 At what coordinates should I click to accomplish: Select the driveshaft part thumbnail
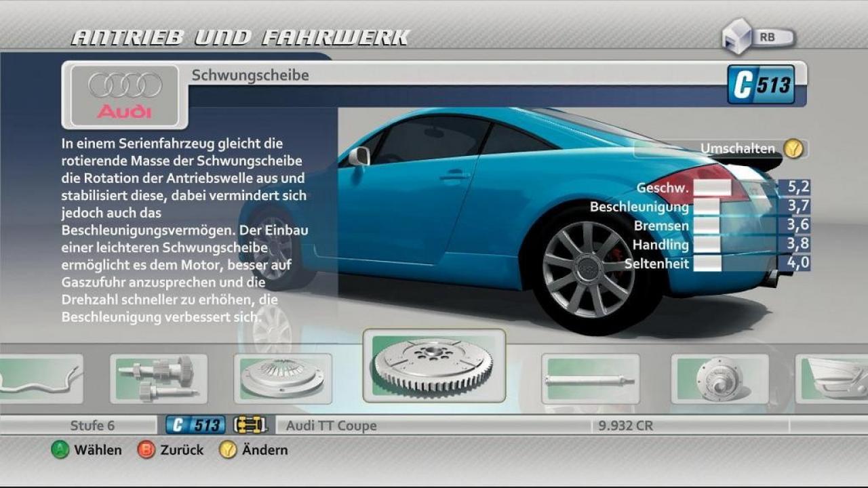590,379
